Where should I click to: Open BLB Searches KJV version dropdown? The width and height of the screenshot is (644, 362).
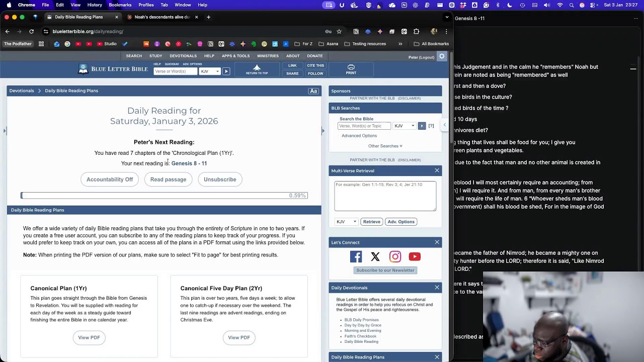(404, 126)
